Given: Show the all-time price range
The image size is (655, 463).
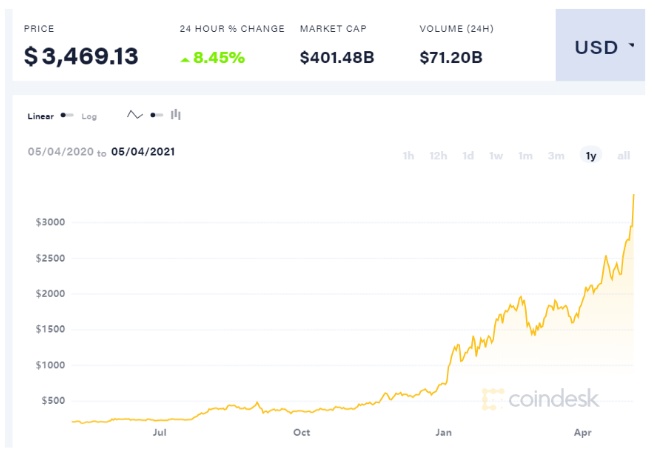Looking at the screenshot, I should [x=624, y=156].
